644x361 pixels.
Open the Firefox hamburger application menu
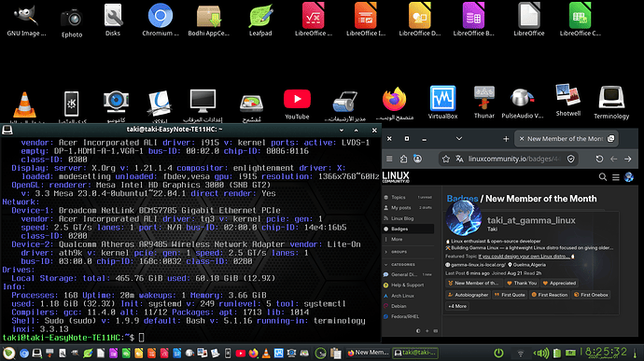389,159
